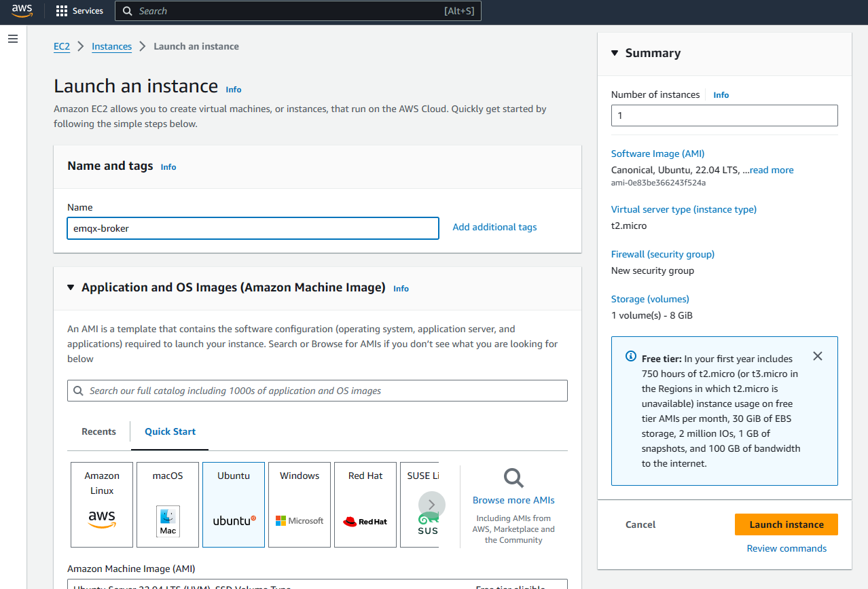The image size is (868, 589).
Task: Click the Free tier info circle icon
Action: coord(630,357)
